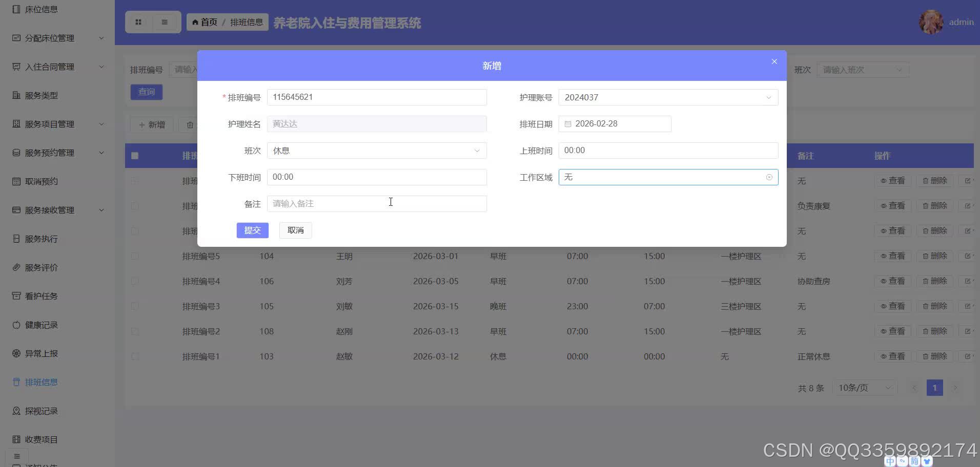Image resolution: width=980 pixels, height=467 pixels.
Task: Click the 异常上报 sidebar icon
Action: tap(16, 353)
